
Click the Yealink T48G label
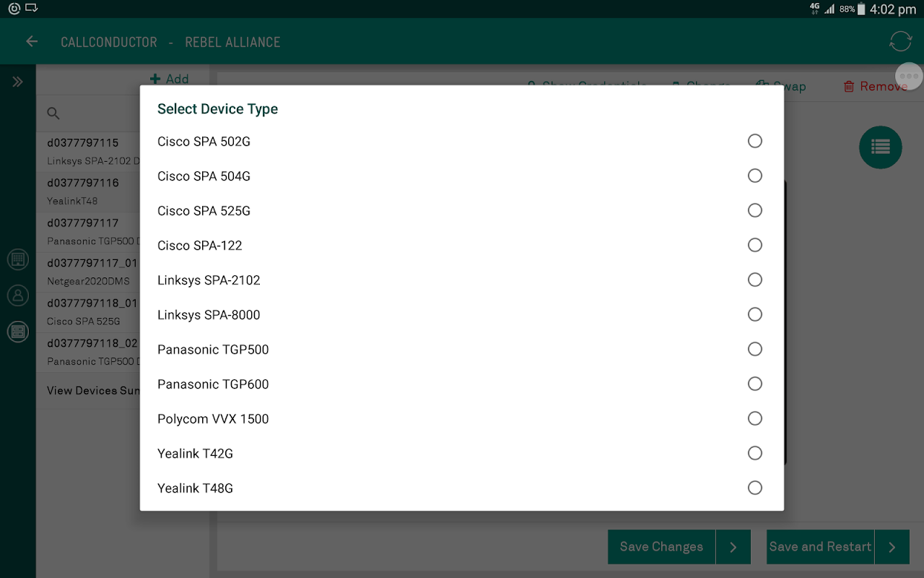pyautogui.click(x=195, y=488)
